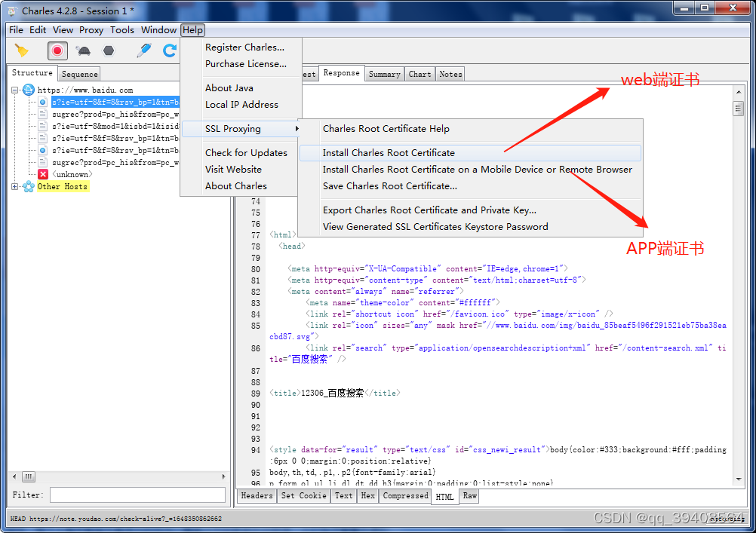Switch to the Chart tab
This screenshot has width=756, height=533.
tap(419, 74)
